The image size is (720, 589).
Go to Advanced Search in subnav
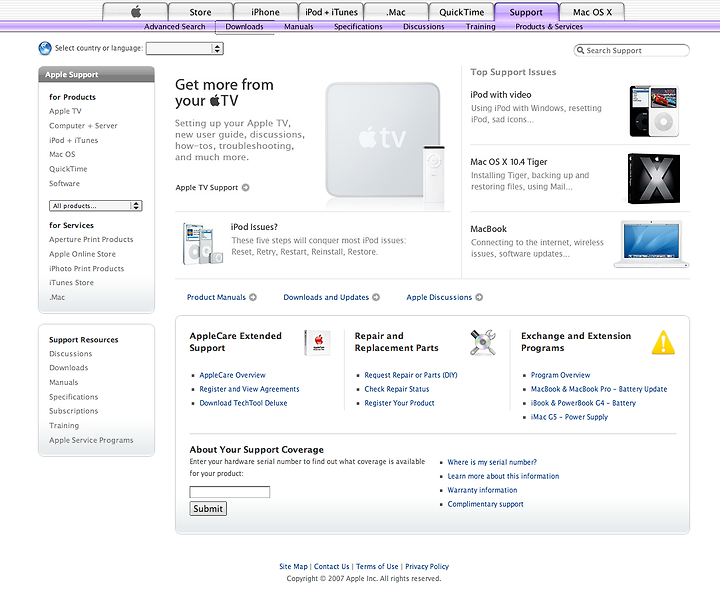[174, 27]
